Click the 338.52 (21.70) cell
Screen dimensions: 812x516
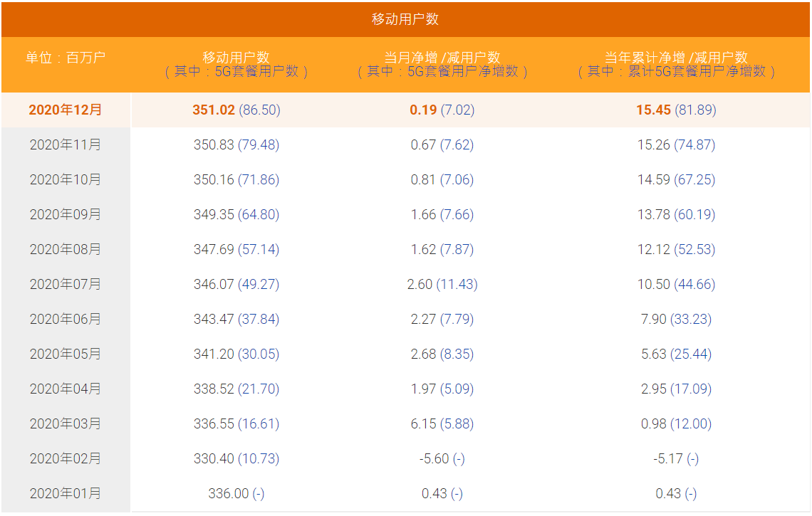pos(236,389)
